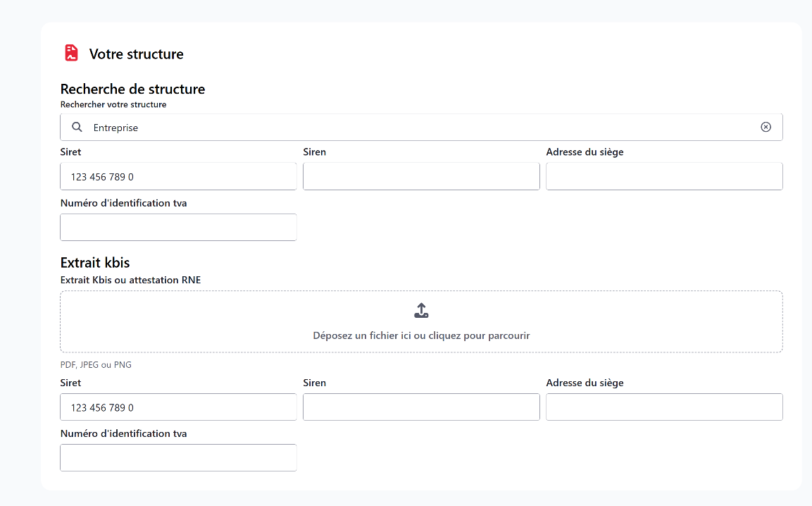Click Adresse du siège field under Extrait kbis

(664, 407)
